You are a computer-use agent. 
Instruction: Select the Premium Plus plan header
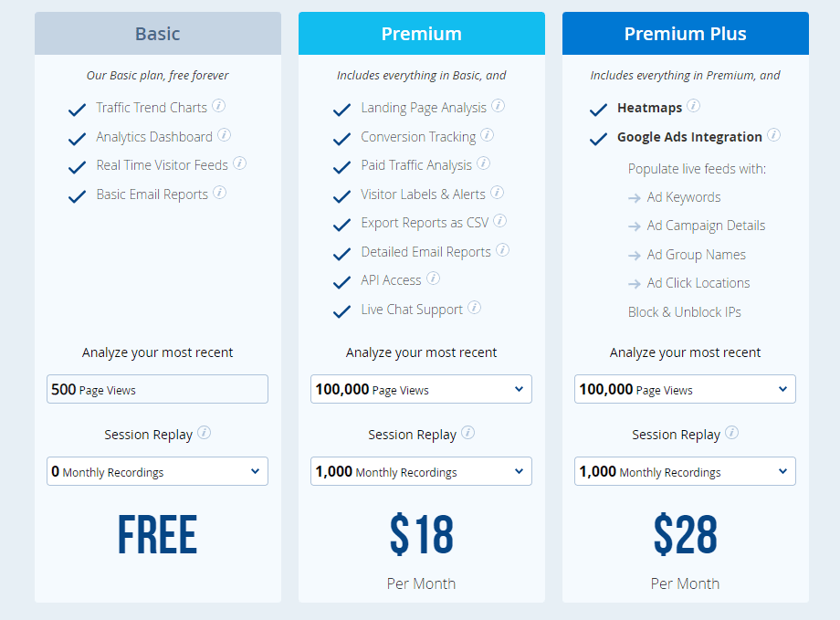pyautogui.click(x=686, y=34)
